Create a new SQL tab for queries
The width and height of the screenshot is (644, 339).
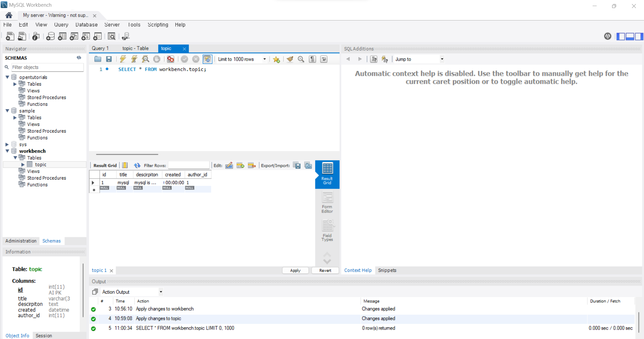(x=10, y=36)
